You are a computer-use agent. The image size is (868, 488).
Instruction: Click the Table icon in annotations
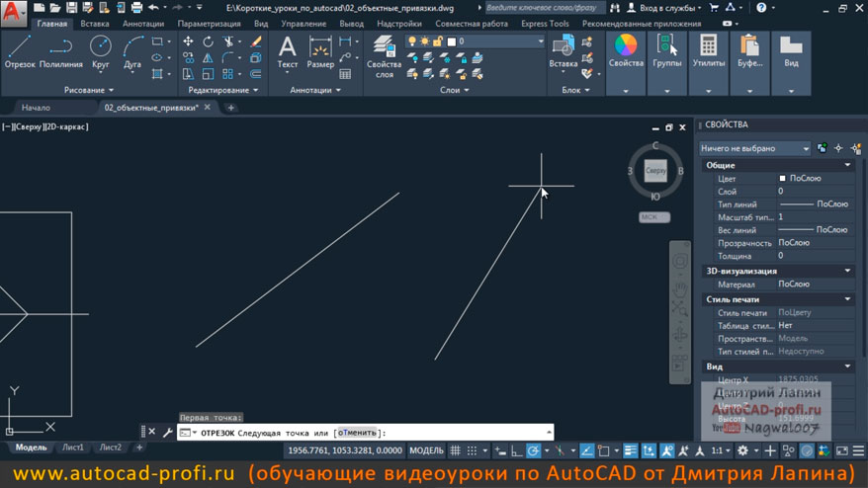(345, 74)
